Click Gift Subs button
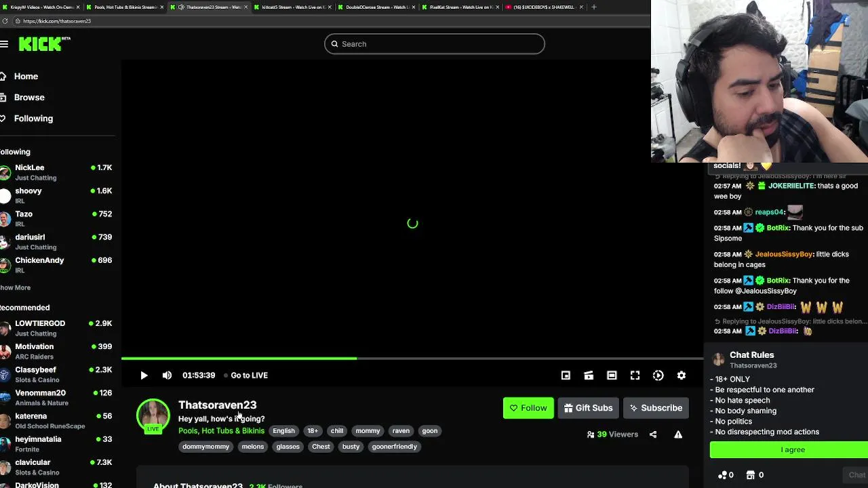This screenshot has height=488, width=868. [x=588, y=408]
